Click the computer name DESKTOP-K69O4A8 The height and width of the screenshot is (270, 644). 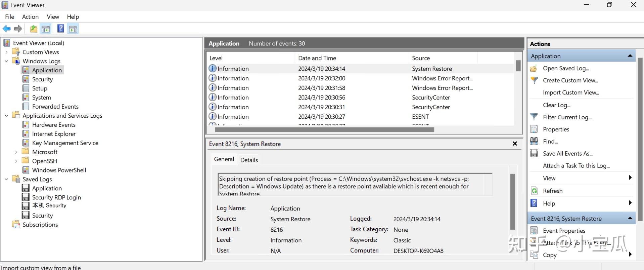pos(418,250)
